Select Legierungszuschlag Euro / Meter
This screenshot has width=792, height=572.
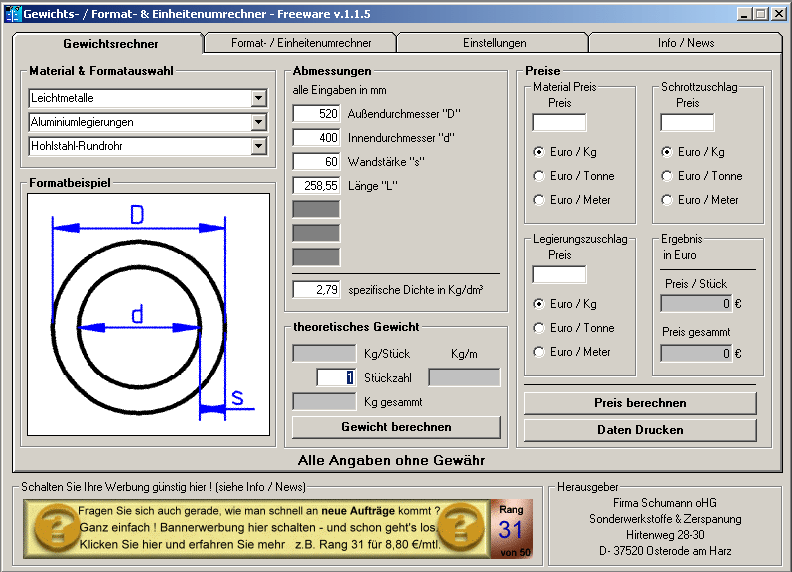coord(539,352)
